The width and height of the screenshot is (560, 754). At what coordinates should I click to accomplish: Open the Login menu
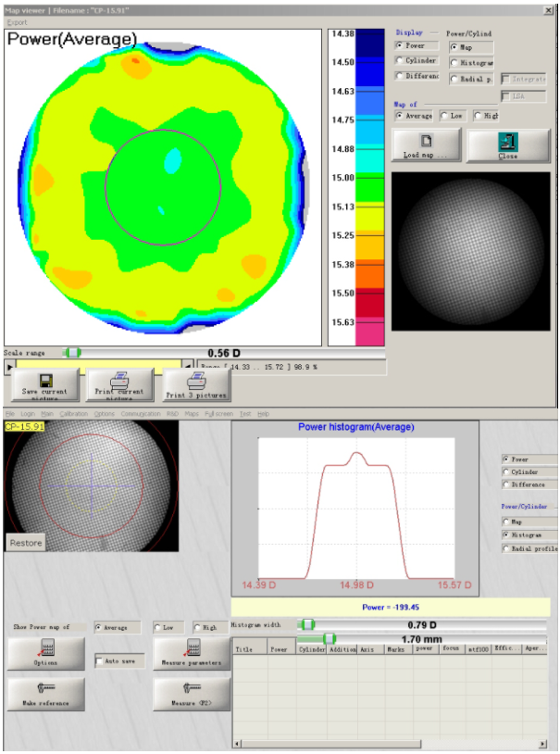pos(28,413)
